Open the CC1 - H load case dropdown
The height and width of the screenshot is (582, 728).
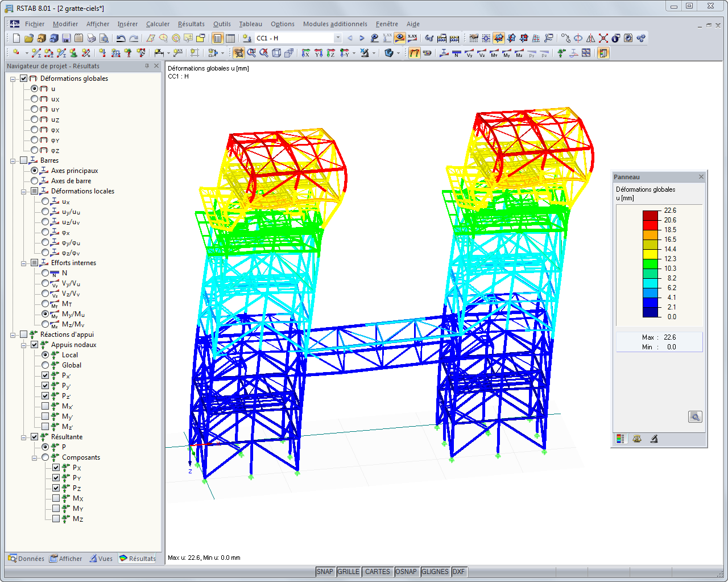coord(337,38)
